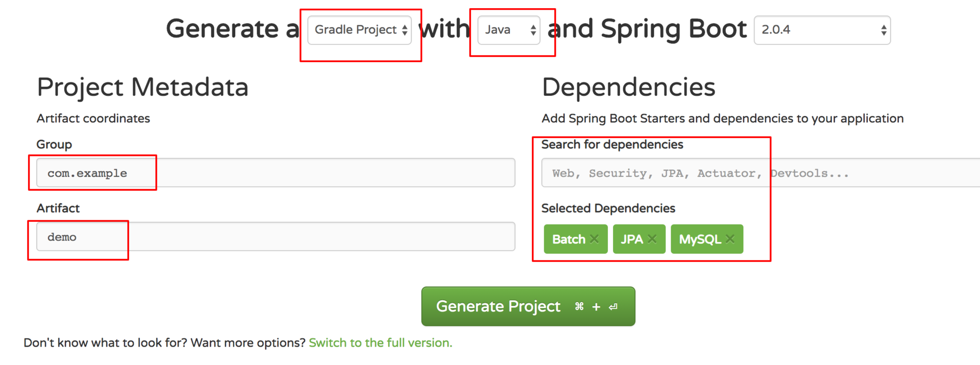Click the Group input field

[x=276, y=173]
